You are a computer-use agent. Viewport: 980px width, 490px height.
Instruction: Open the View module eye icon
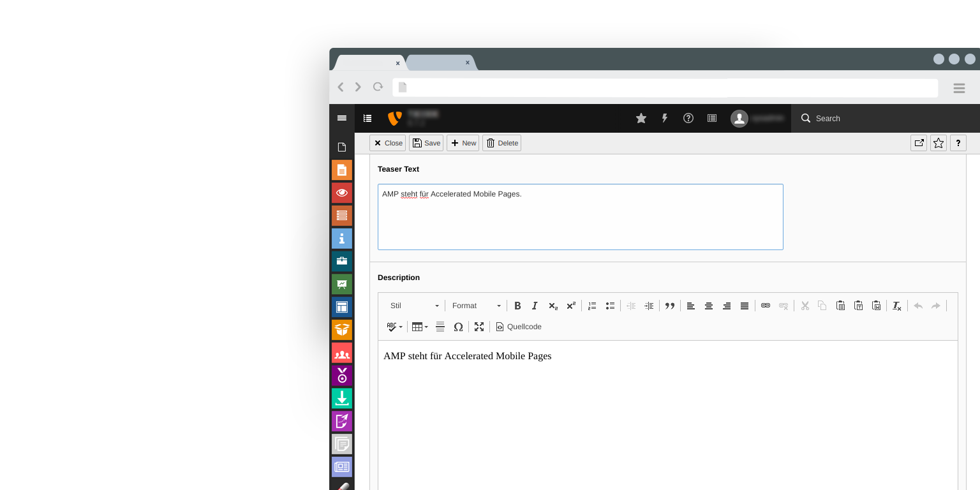point(342,193)
